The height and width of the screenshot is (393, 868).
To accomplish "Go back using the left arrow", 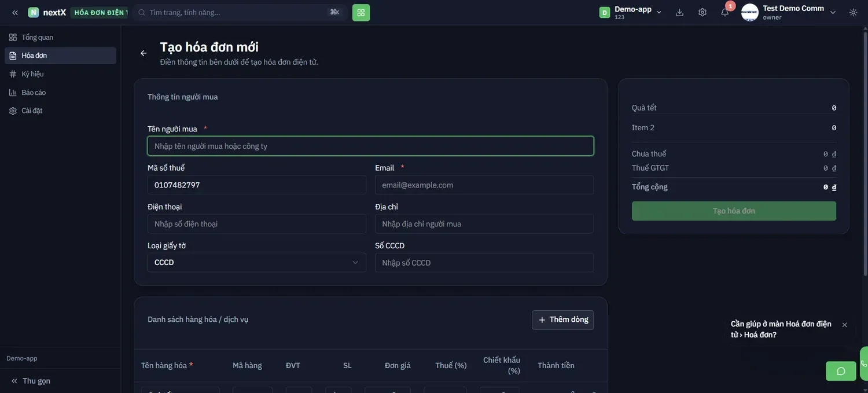I will (144, 53).
